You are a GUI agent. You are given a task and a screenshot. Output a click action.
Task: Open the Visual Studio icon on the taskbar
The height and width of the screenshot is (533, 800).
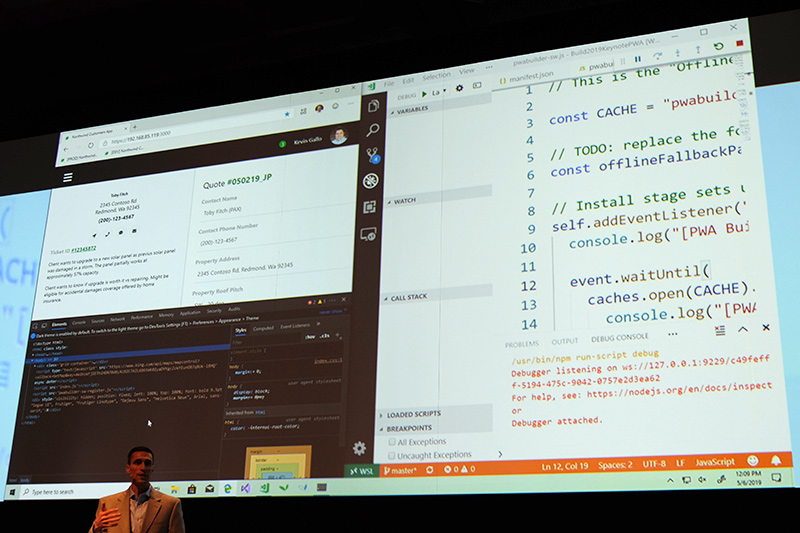[x=245, y=489]
